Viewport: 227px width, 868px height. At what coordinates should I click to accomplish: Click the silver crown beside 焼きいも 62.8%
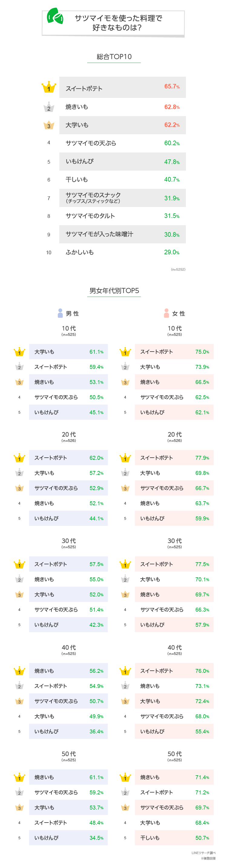pyautogui.click(x=49, y=107)
